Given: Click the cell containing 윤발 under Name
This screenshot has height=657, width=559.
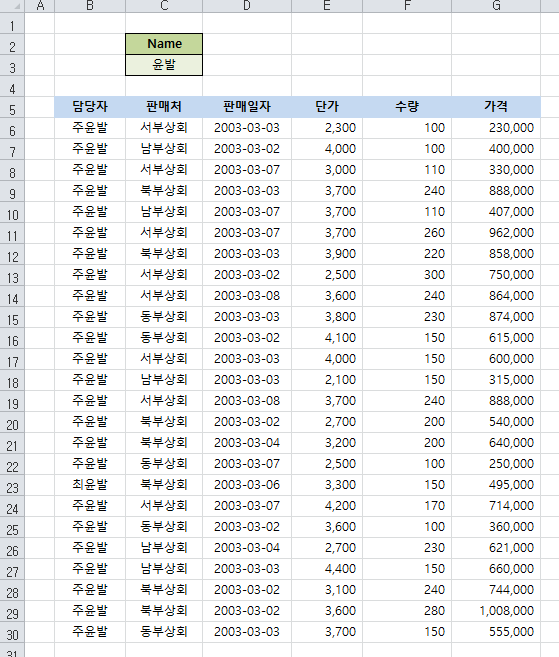Looking at the screenshot, I should tap(164, 65).
